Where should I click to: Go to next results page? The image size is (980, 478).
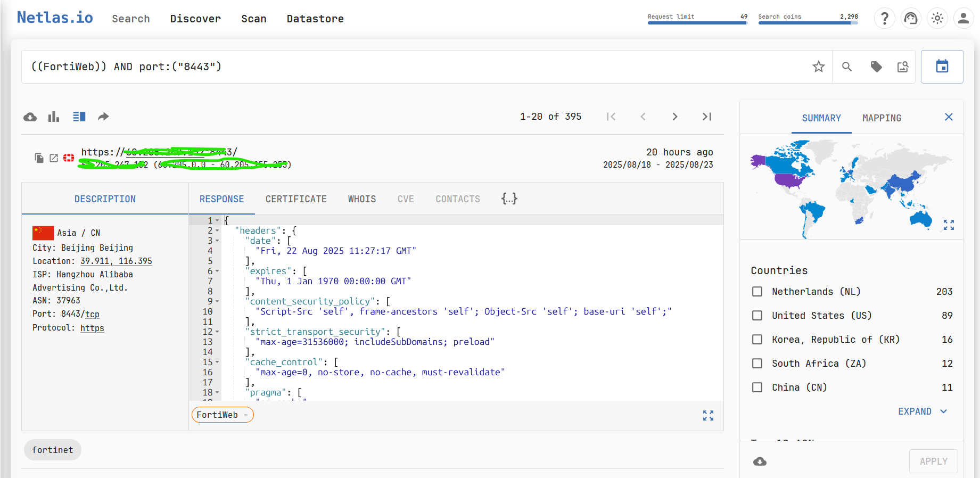coord(675,117)
